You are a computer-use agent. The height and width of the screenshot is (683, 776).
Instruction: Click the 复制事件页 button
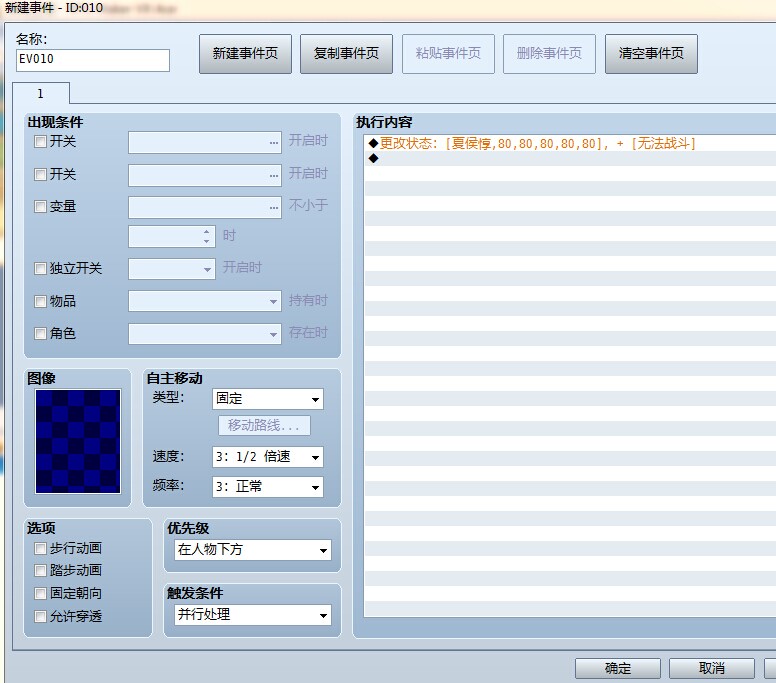346,53
